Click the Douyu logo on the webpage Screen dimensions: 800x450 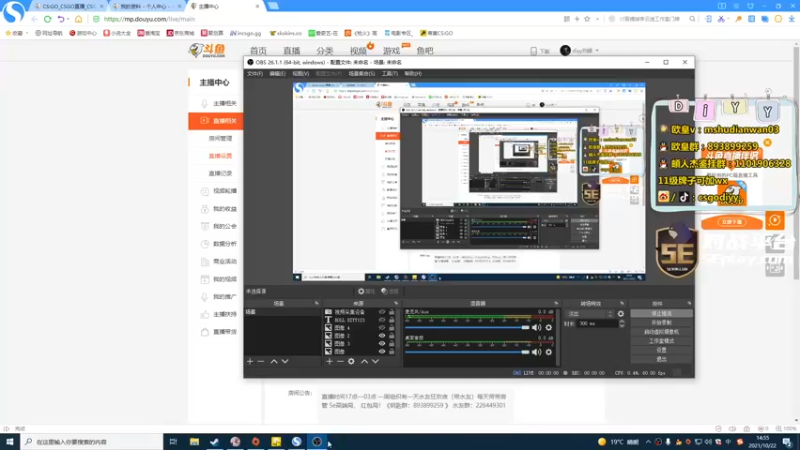click(207, 50)
